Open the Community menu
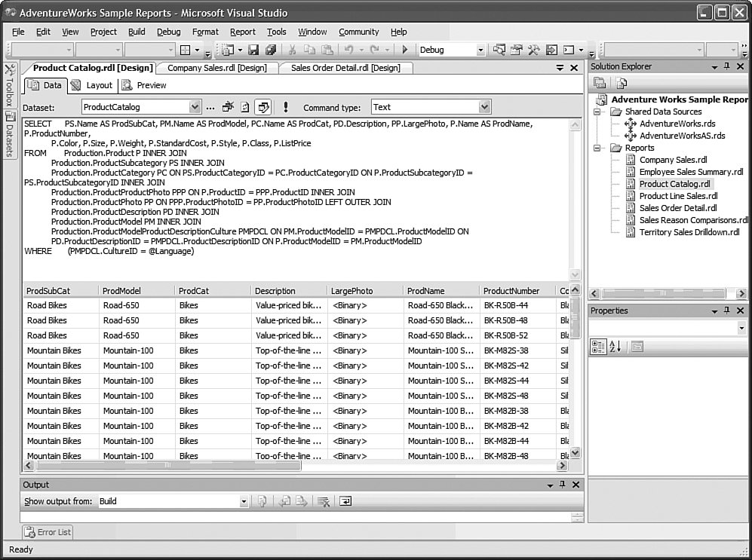The height and width of the screenshot is (560, 752). click(x=359, y=32)
